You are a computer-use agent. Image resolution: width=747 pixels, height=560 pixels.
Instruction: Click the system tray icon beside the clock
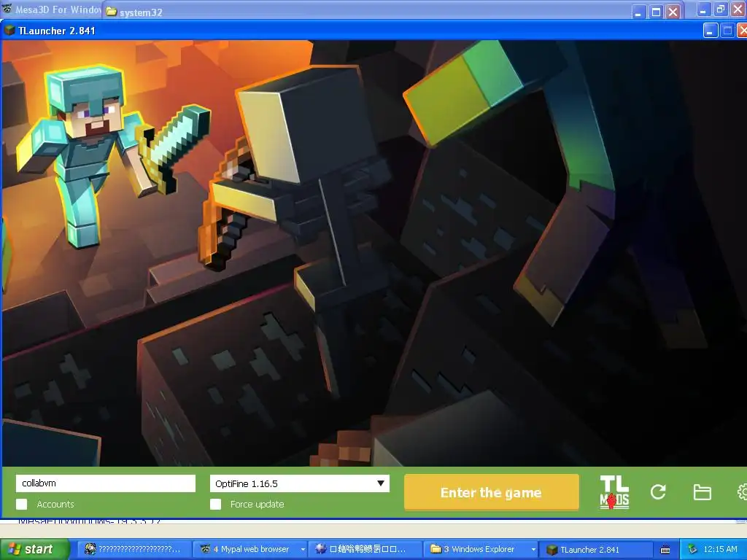click(x=692, y=549)
